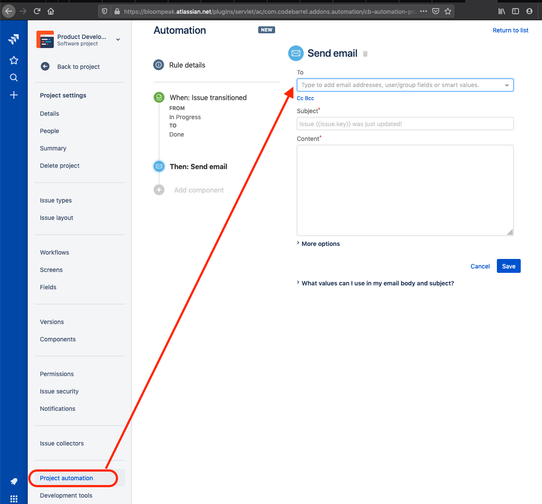The width and height of the screenshot is (542, 504).
Task: Select Delete project in the sidebar
Action: click(x=59, y=166)
